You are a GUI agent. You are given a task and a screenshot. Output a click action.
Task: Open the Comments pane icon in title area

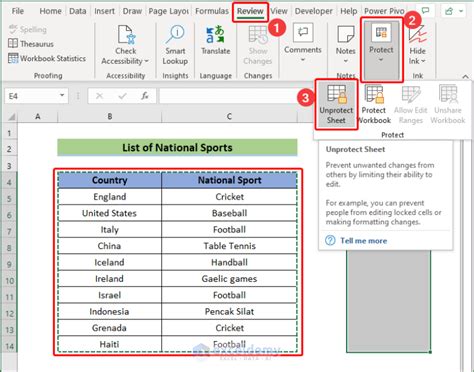coord(425,11)
